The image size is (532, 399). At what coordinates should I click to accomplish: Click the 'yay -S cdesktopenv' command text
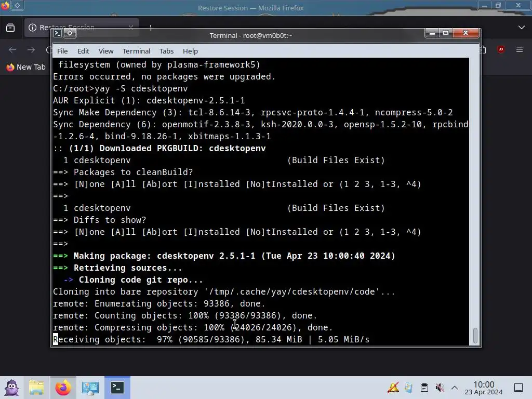141,88
